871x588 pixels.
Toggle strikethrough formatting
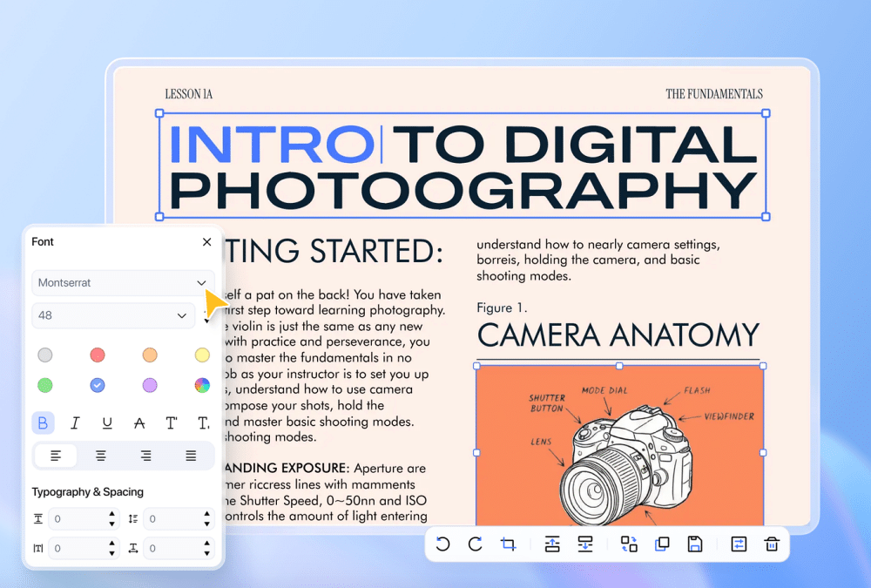pyautogui.click(x=139, y=423)
